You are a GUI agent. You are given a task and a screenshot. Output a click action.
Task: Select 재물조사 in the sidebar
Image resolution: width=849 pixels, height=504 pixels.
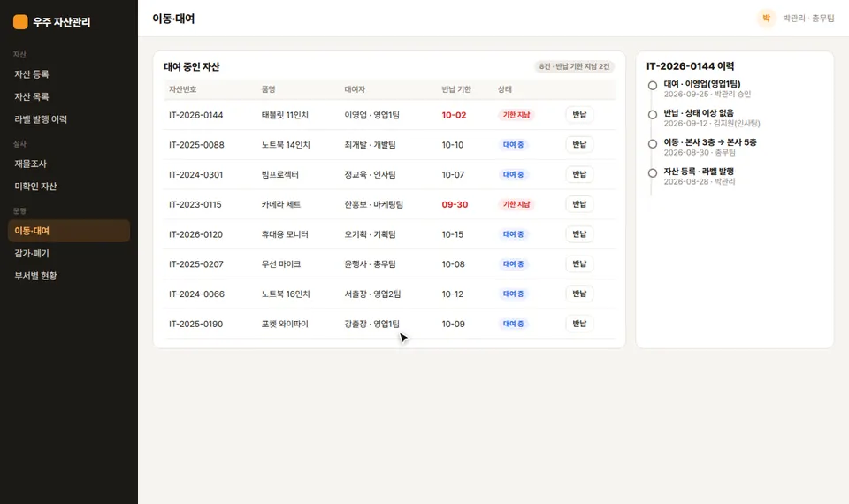click(69, 164)
